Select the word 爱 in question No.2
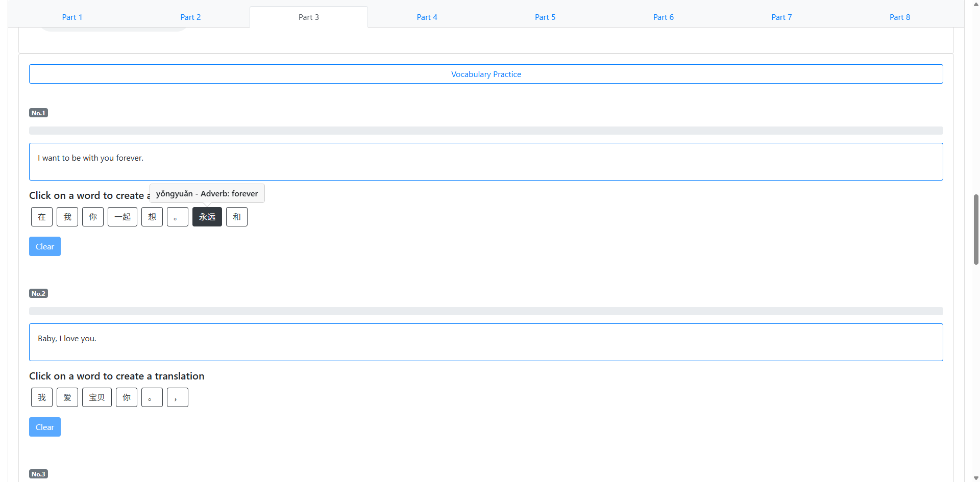Screen dimensions: 980x482 [x=67, y=397]
